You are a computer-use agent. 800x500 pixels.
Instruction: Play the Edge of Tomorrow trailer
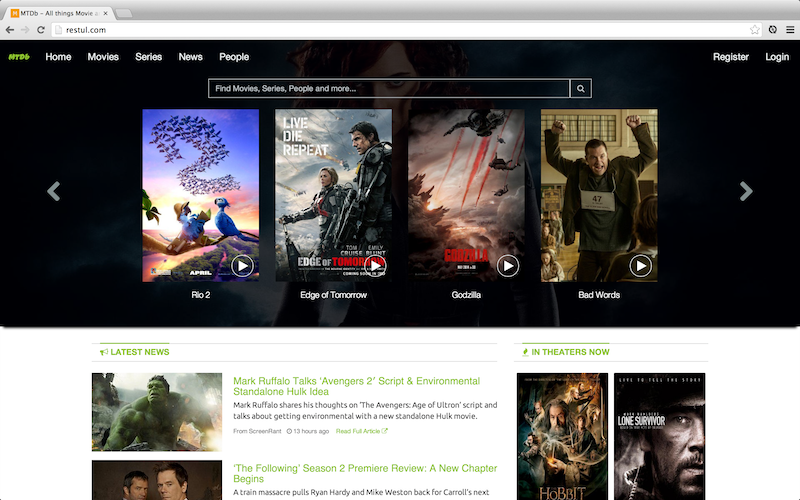coord(375,266)
